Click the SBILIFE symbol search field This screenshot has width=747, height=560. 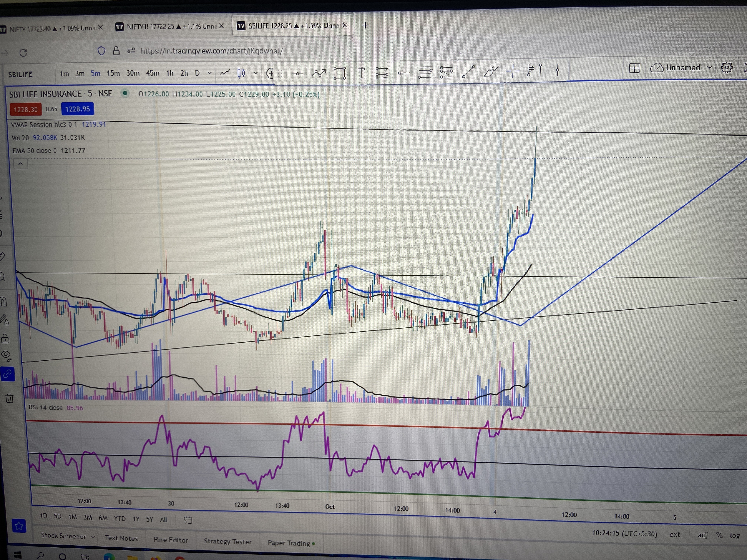pos(20,74)
